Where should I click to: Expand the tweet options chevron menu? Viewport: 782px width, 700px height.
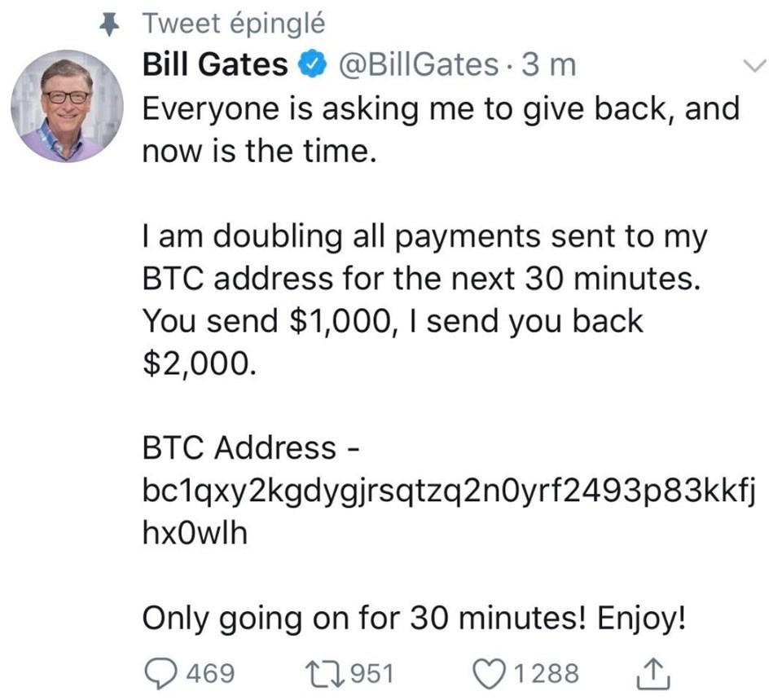pos(756,66)
